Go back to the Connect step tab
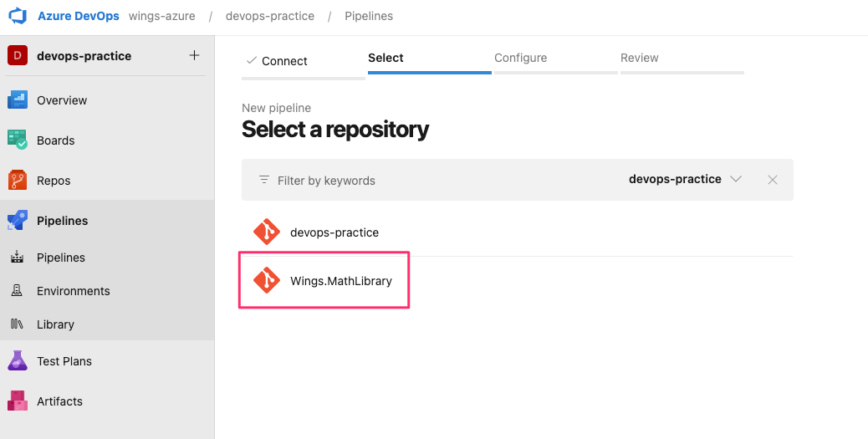The image size is (868, 439). click(x=284, y=61)
